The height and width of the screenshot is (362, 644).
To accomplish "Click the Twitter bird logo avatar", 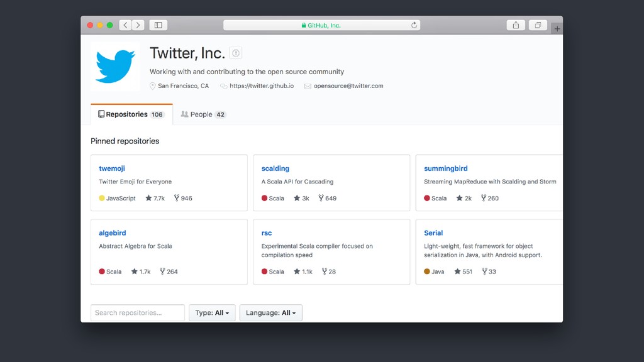I will click(116, 67).
